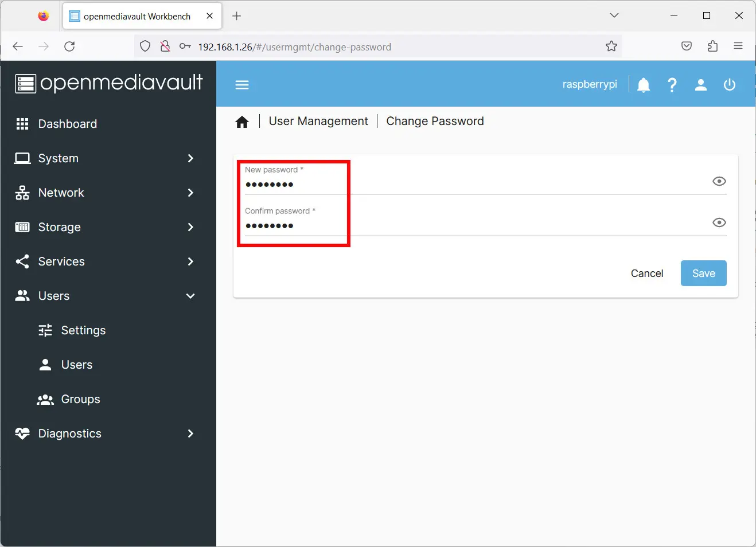Expand the System sidebar section
The height and width of the screenshot is (547, 756).
coord(58,158)
